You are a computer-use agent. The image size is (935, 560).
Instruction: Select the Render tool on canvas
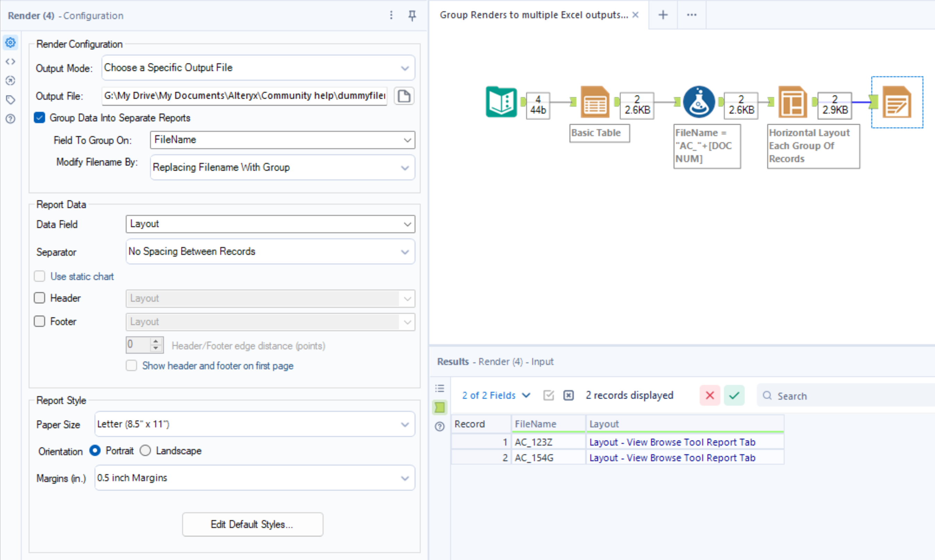[x=897, y=102]
